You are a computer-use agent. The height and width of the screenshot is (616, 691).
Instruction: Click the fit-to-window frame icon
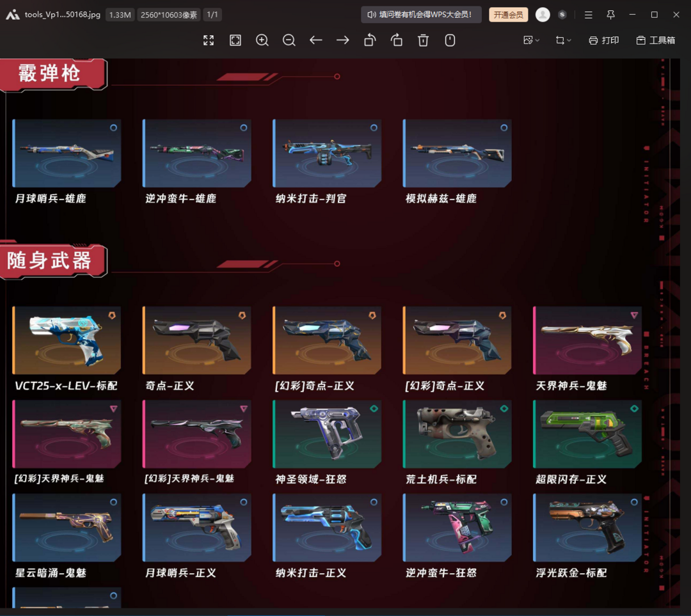[235, 40]
